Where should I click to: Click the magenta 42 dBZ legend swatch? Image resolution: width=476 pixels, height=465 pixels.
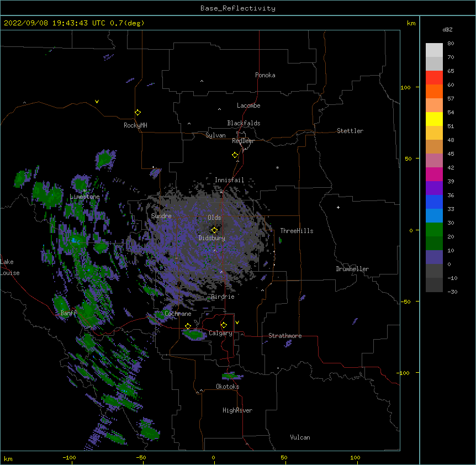[434, 174]
